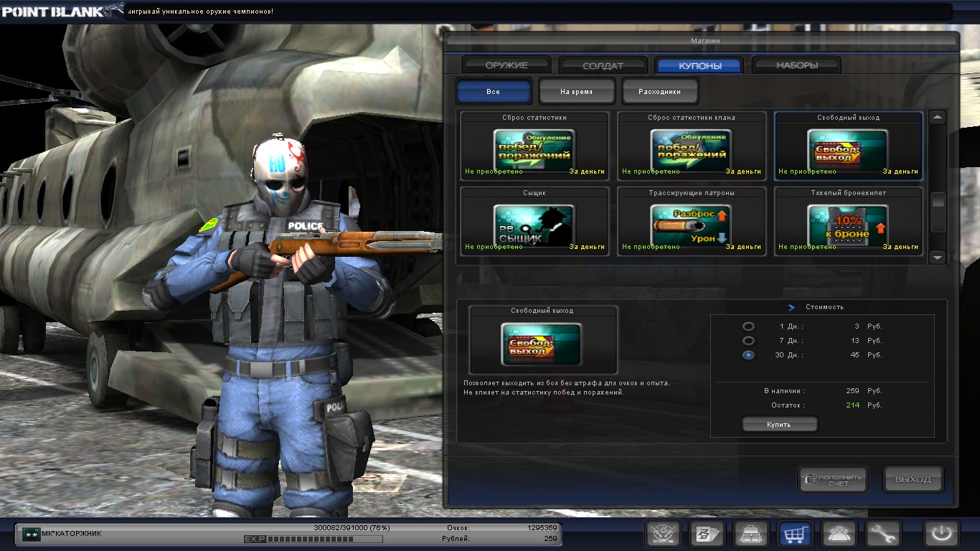Click the coupon list scroll up arrow
Viewport: 980px width, 551px height.
(x=938, y=117)
